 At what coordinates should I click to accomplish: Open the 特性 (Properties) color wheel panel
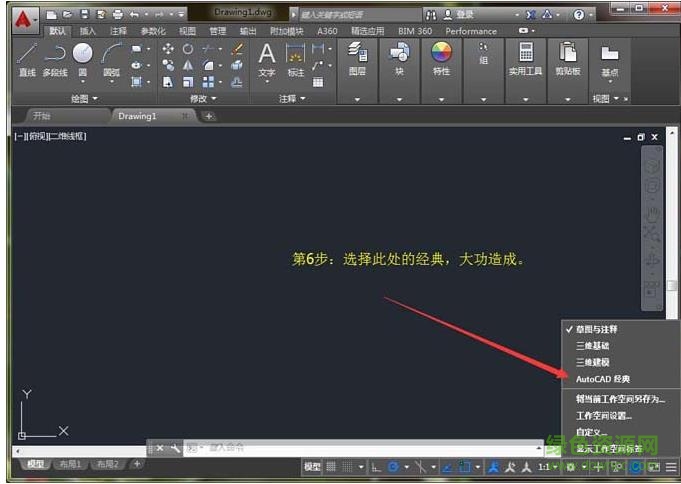tap(441, 59)
